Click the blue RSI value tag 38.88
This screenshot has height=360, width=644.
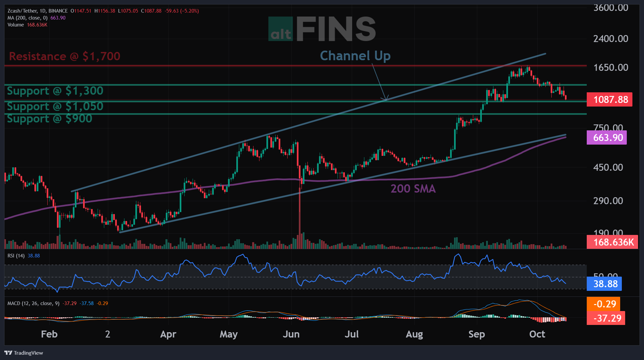coord(604,284)
